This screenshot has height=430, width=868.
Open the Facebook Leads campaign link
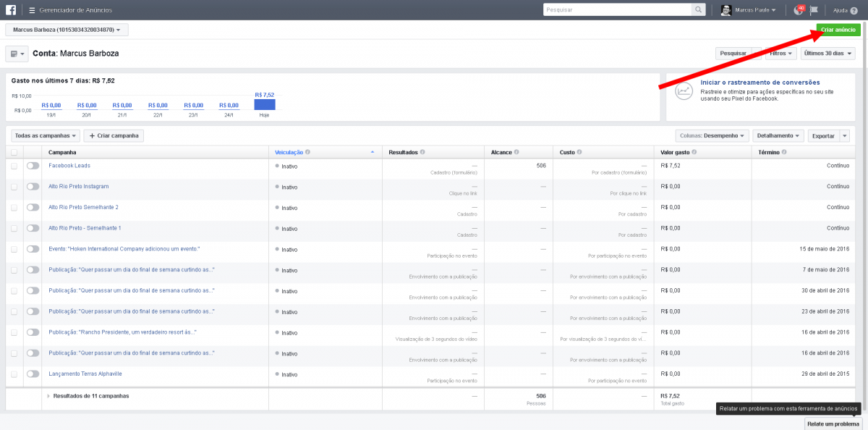69,166
